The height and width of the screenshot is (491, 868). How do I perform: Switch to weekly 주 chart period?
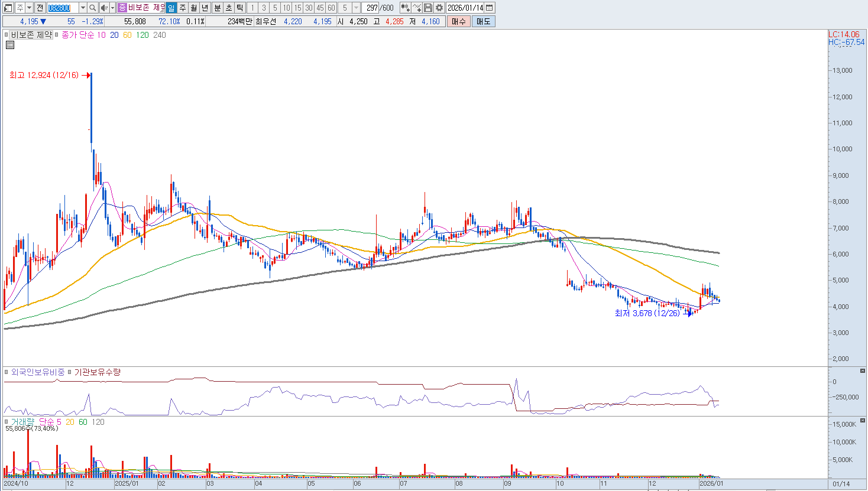point(182,8)
